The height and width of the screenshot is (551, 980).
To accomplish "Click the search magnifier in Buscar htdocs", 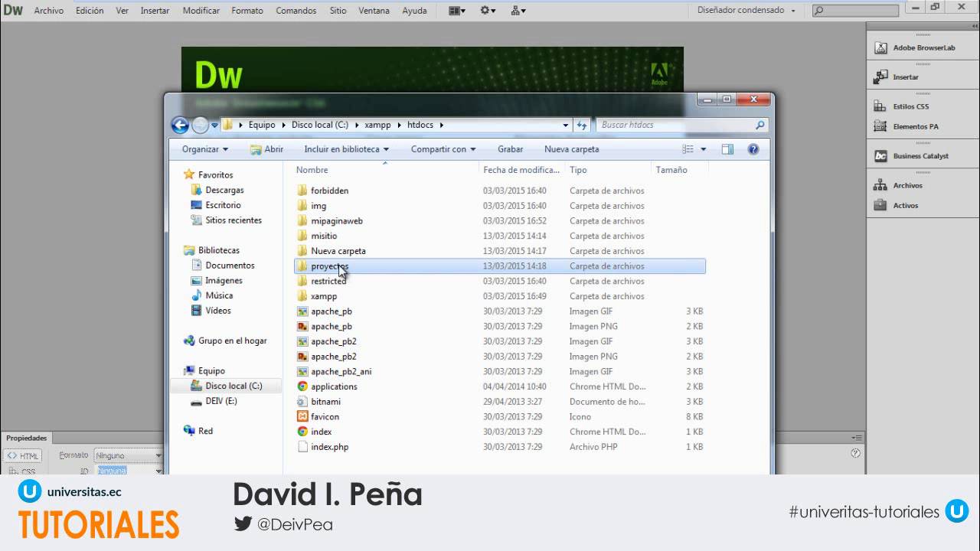I will tap(759, 125).
